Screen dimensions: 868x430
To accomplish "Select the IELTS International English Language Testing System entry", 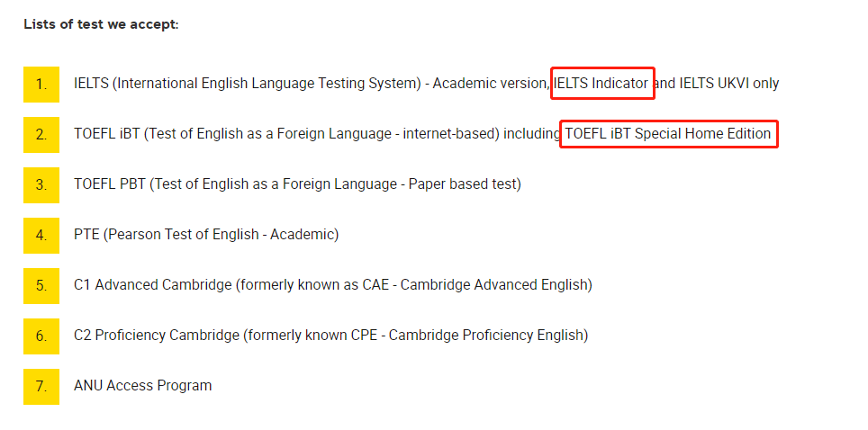I will tap(426, 84).
